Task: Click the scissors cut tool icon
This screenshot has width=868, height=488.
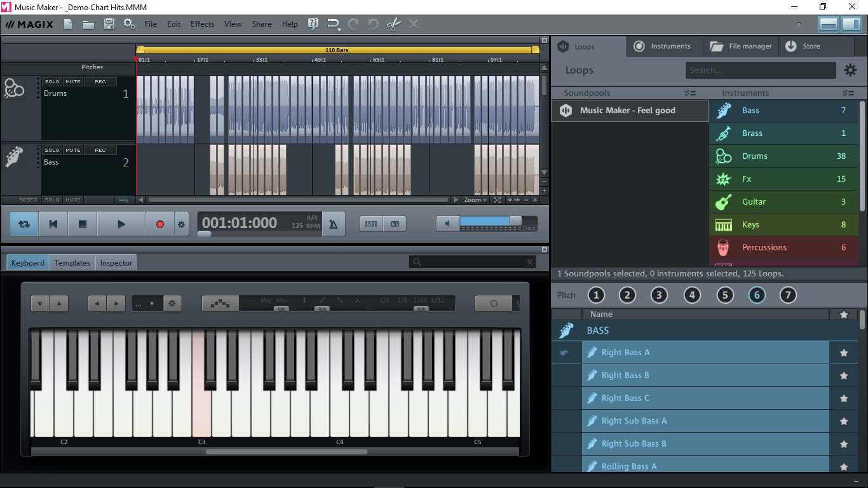Action: coord(394,24)
